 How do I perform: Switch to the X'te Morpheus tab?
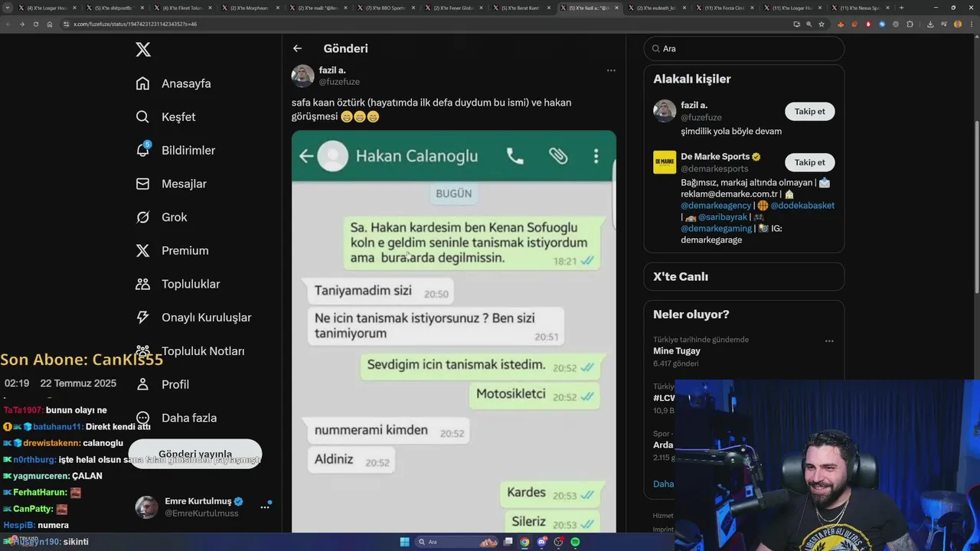pos(250,8)
